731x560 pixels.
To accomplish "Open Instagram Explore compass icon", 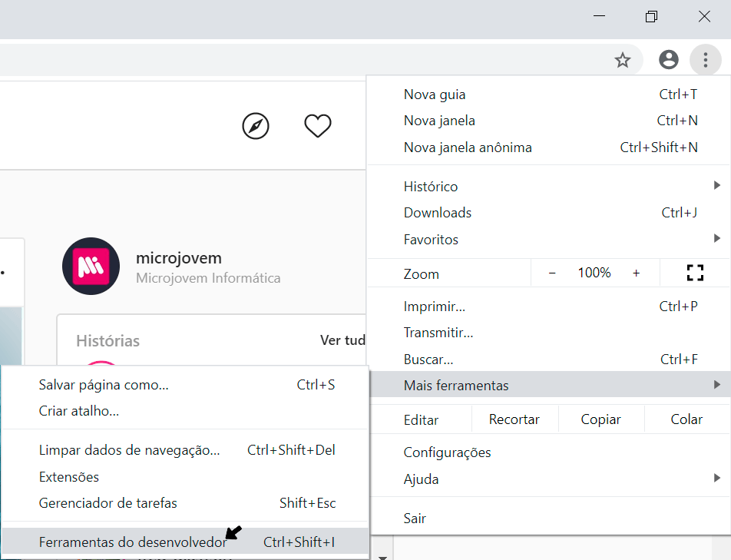I will (x=256, y=126).
